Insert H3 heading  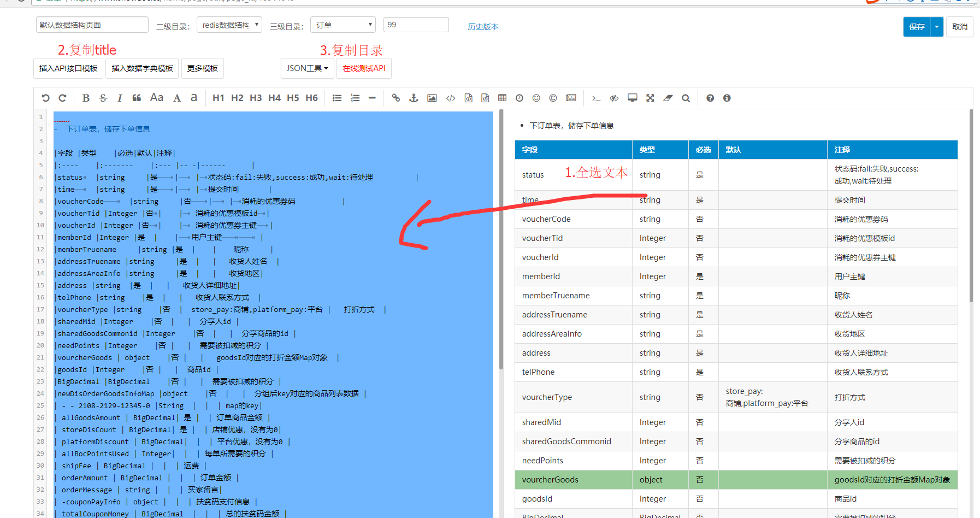pos(256,98)
